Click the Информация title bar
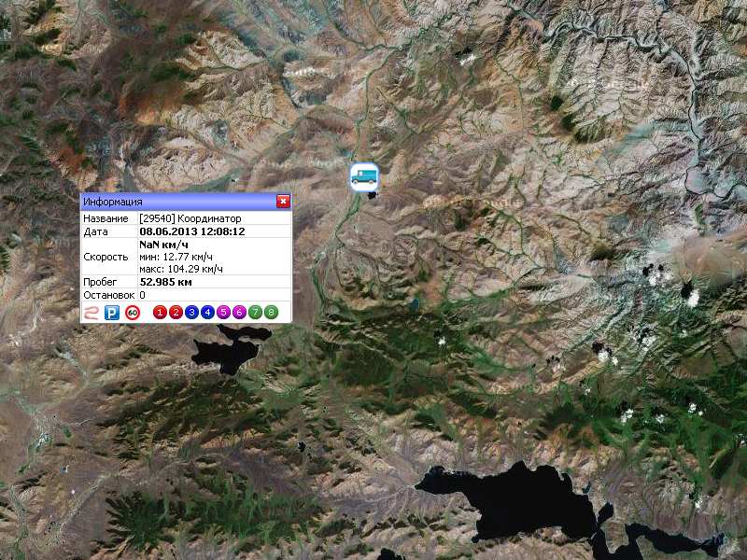 coord(186,202)
